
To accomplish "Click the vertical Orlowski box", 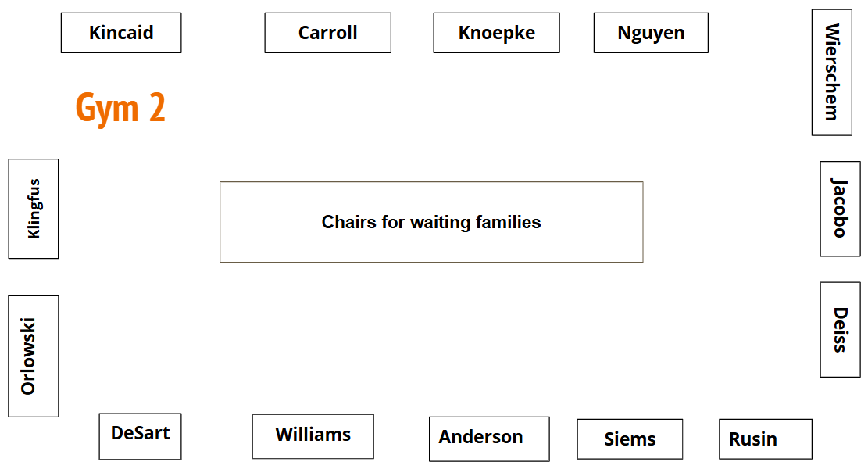I will pyautogui.click(x=33, y=356).
